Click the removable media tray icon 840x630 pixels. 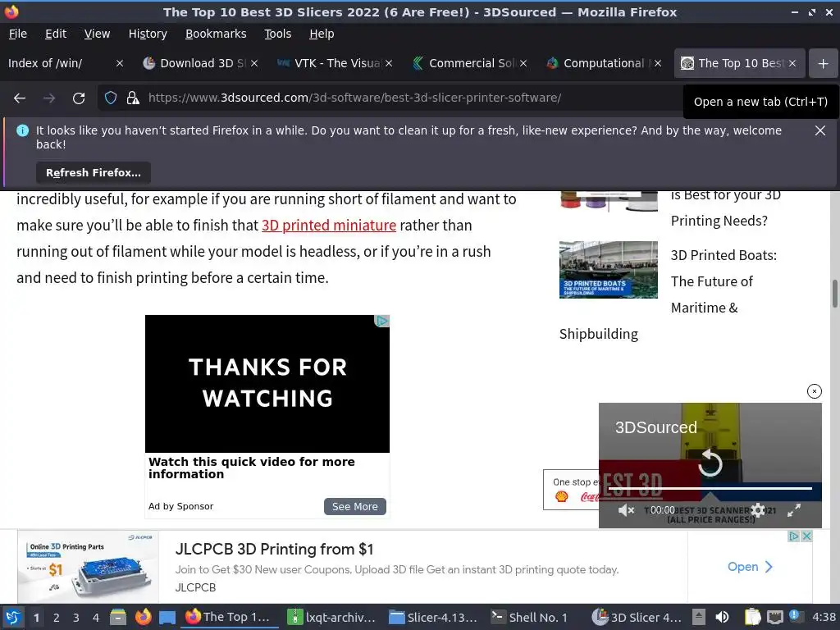tap(699, 618)
